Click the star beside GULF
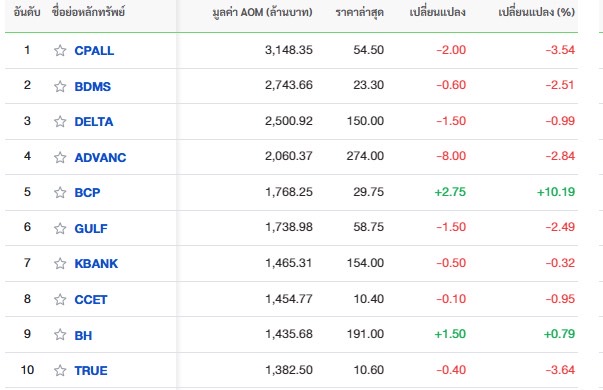Screen dimensions: 603x390 tap(60, 228)
